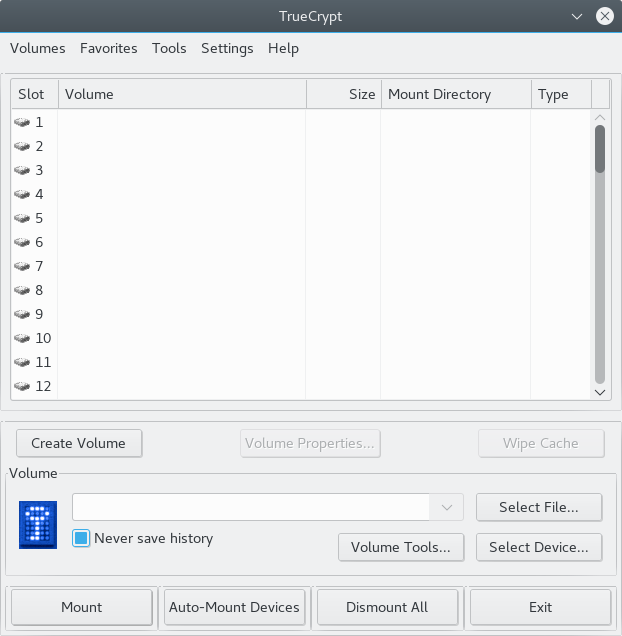Click the slot list scroll down arrow

[x=600, y=392]
